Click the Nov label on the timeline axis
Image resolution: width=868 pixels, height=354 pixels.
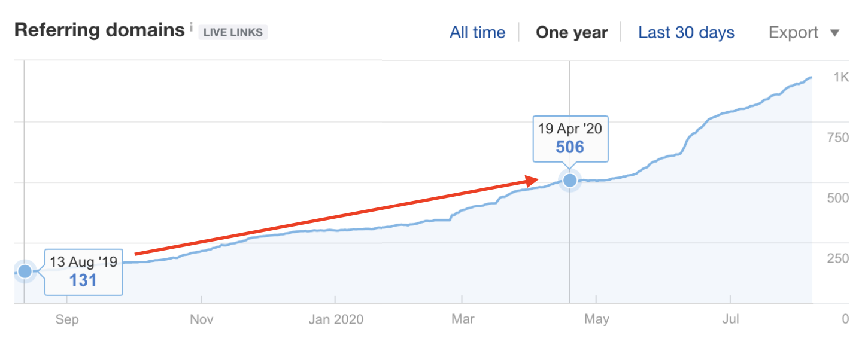point(202,319)
